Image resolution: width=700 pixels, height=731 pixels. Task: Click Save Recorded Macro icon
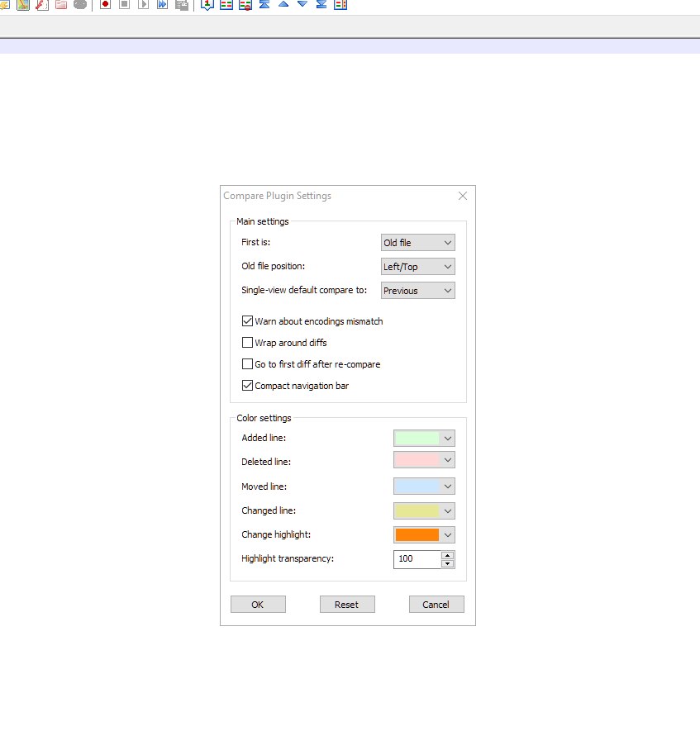pos(182,5)
